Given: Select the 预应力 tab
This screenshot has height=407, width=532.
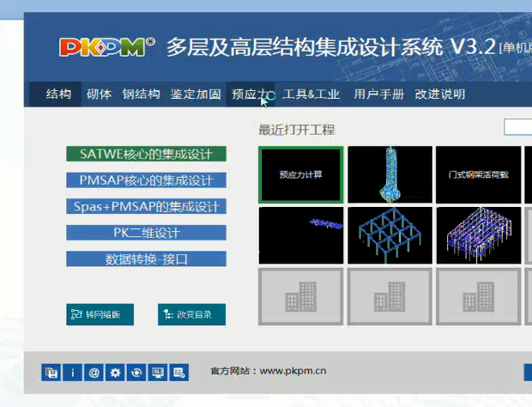Looking at the screenshot, I should tap(251, 94).
